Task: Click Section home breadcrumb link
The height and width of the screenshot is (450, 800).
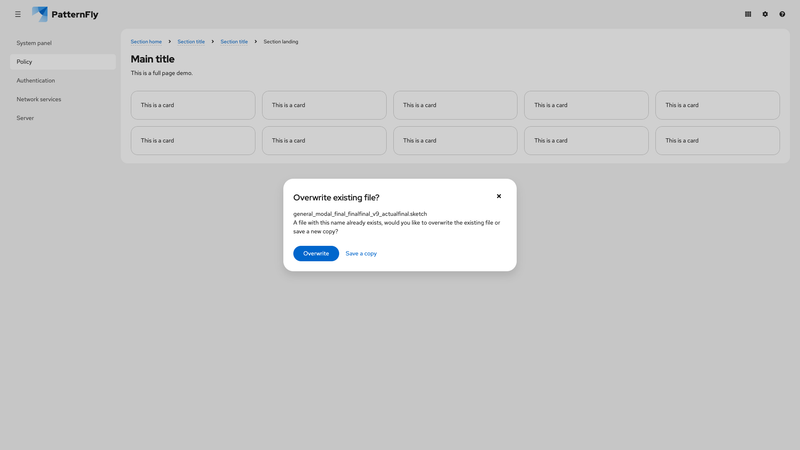Action: pyautogui.click(x=146, y=42)
